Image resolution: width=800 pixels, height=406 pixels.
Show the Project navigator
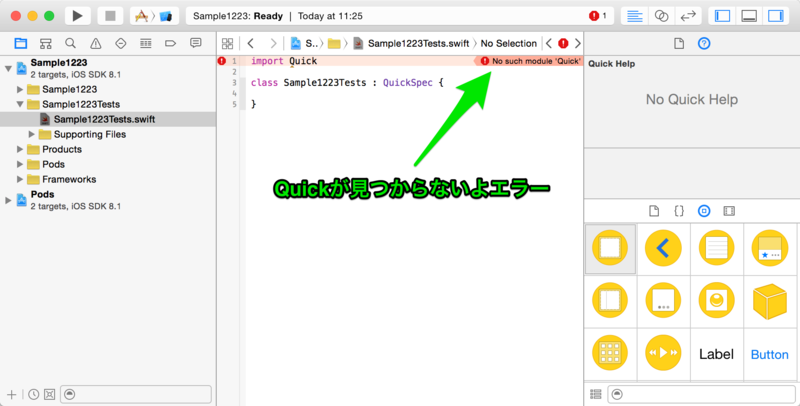[x=20, y=43]
